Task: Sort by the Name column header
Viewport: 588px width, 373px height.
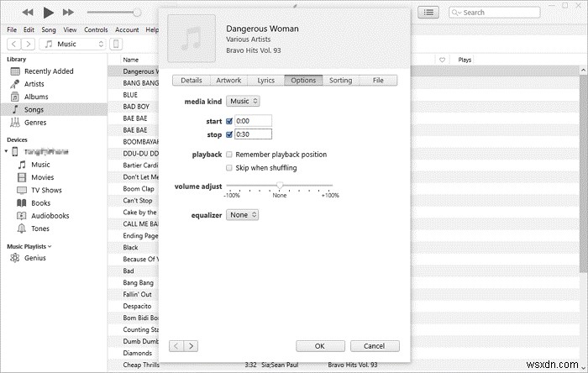Action: click(131, 60)
